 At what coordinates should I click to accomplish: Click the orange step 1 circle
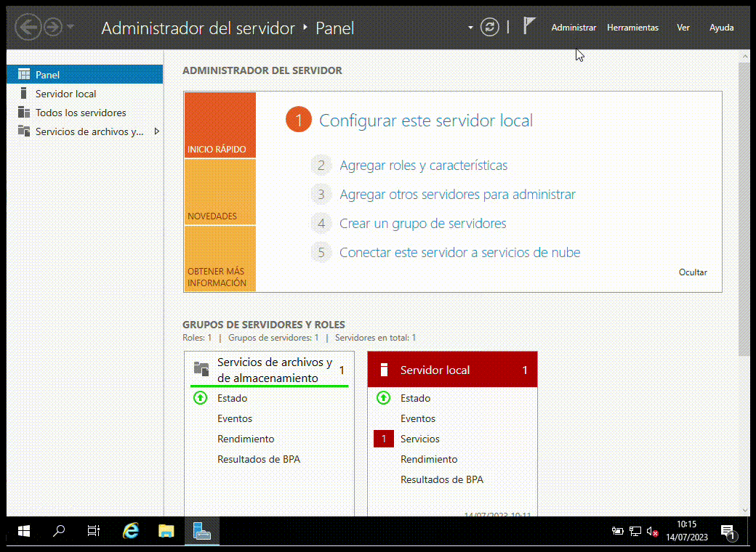click(299, 119)
